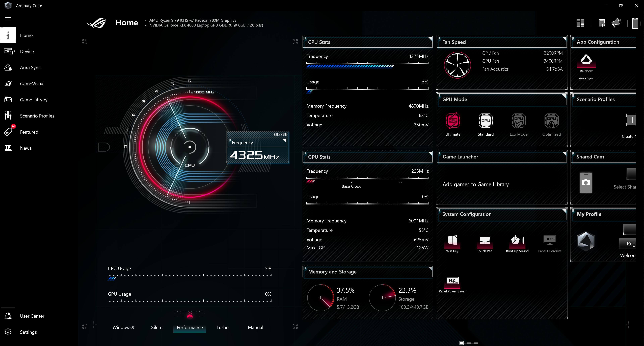Select the Silent mode tab
This screenshot has height=346, width=644.
click(x=157, y=327)
